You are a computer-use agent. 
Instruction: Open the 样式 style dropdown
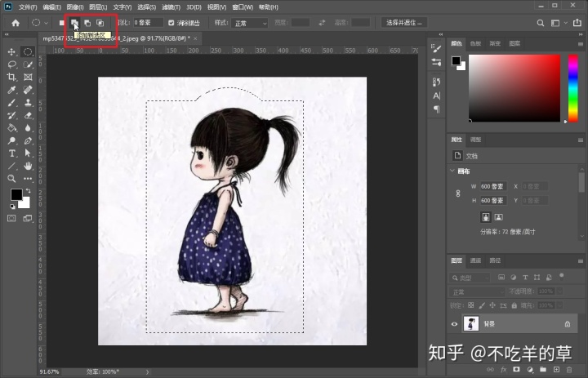249,23
